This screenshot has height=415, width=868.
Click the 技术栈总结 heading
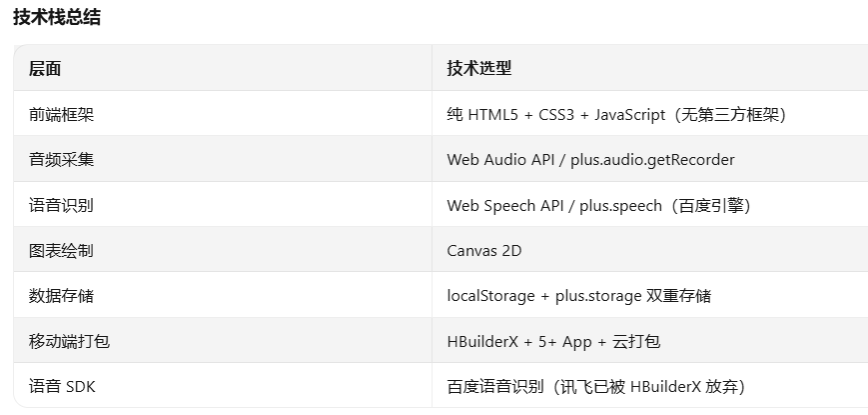click(57, 17)
